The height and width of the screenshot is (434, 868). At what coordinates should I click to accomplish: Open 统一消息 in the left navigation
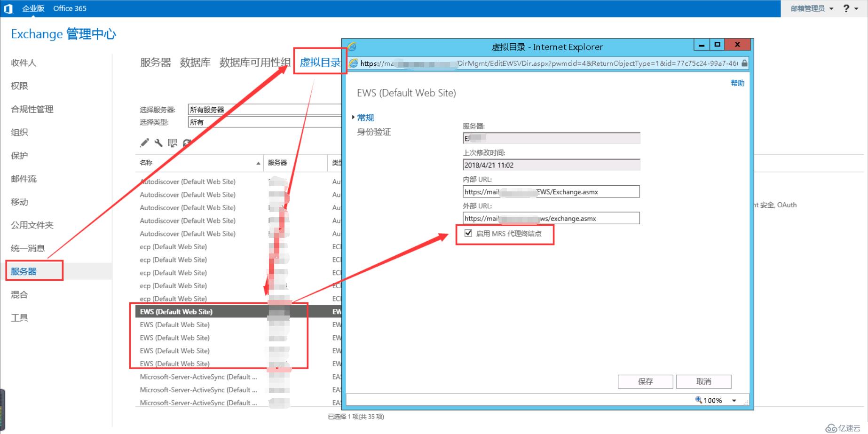click(x=28, y=248)
